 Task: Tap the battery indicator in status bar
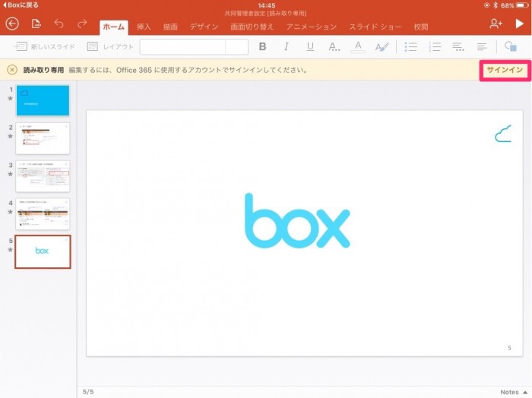coord(522,5)
